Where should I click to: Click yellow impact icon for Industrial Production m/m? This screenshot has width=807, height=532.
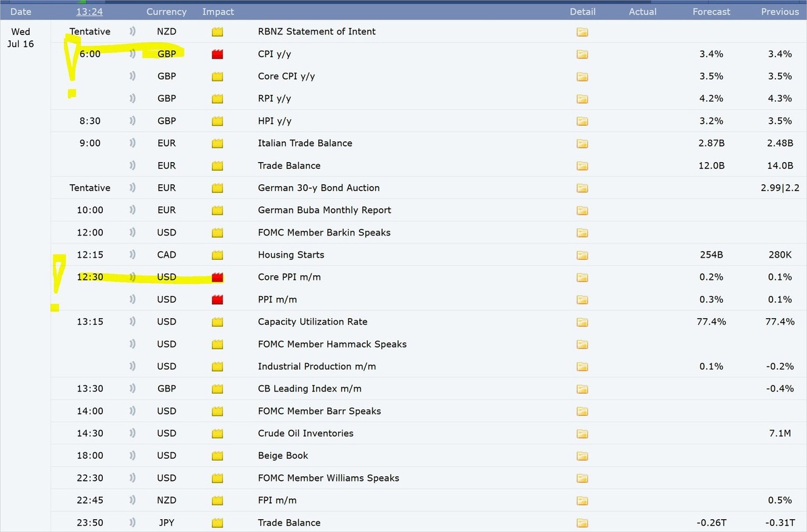pyautogui.click(x=217, y=367)
